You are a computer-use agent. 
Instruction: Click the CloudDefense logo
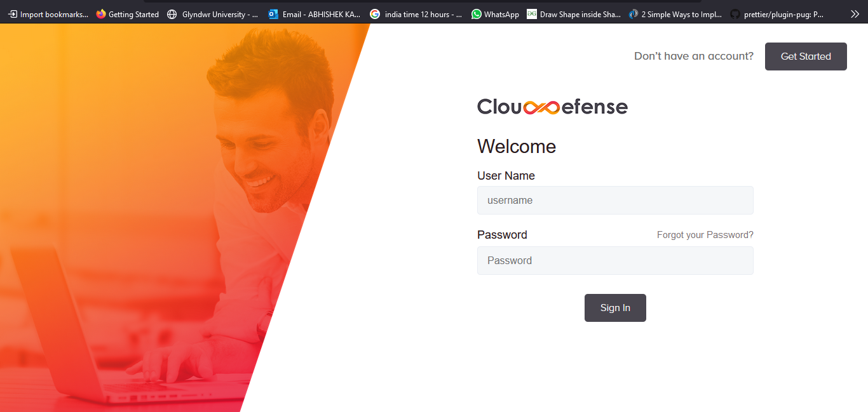coord(552,106)
